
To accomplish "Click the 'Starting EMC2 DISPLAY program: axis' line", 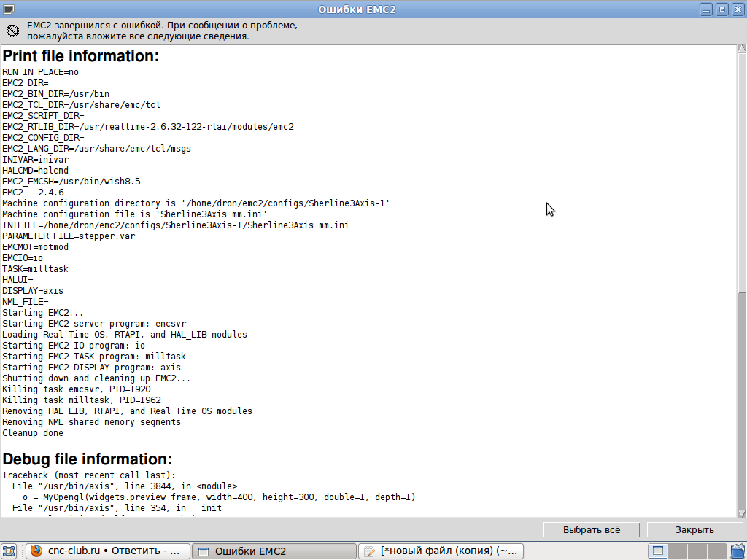I will (91, 367).
